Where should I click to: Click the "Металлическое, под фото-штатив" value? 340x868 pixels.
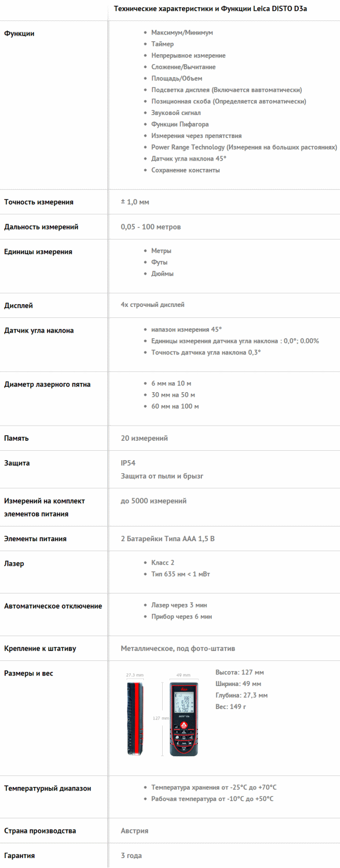178,648
